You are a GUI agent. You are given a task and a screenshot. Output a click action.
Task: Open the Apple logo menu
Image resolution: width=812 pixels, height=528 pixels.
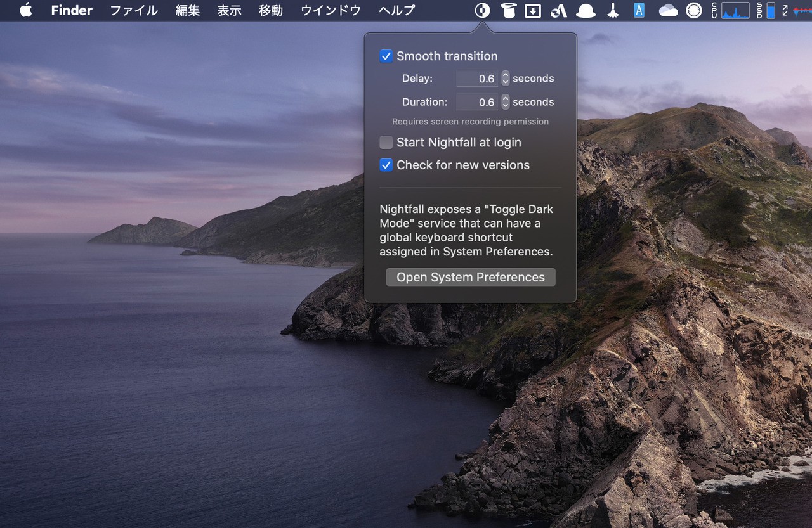[x=26, y=10]
